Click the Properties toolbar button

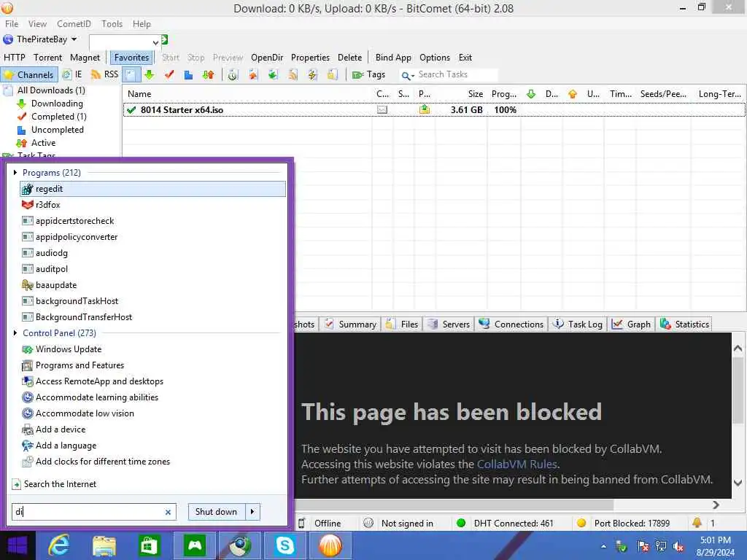(310, 58)
